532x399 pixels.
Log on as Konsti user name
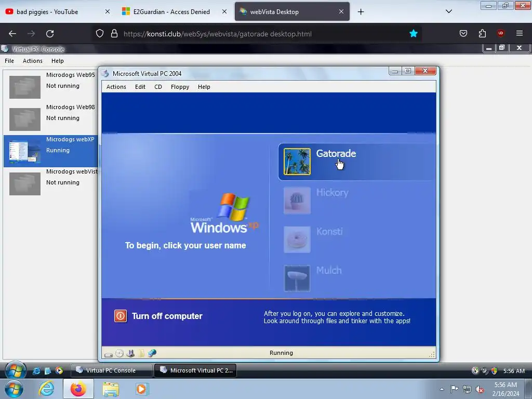coord(329,231)
